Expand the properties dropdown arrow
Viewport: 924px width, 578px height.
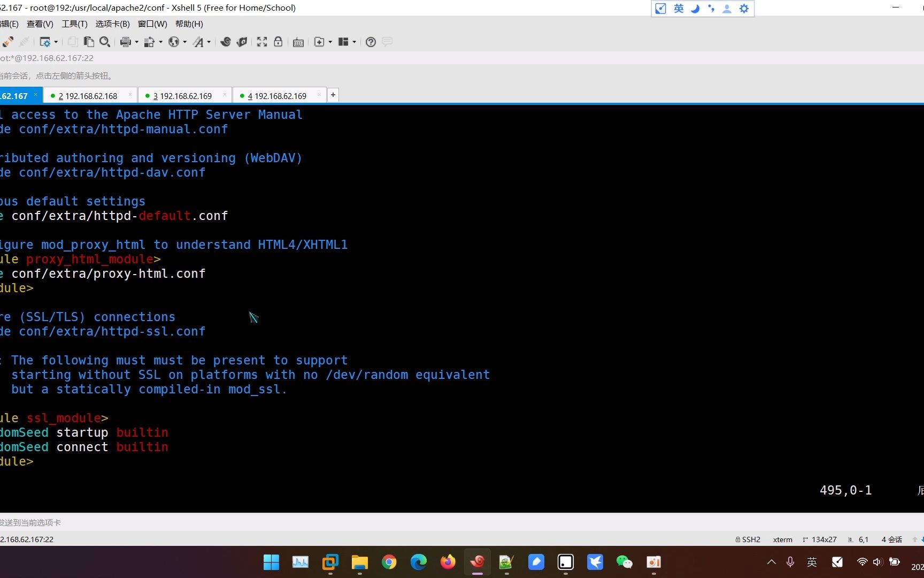[56, 42]
